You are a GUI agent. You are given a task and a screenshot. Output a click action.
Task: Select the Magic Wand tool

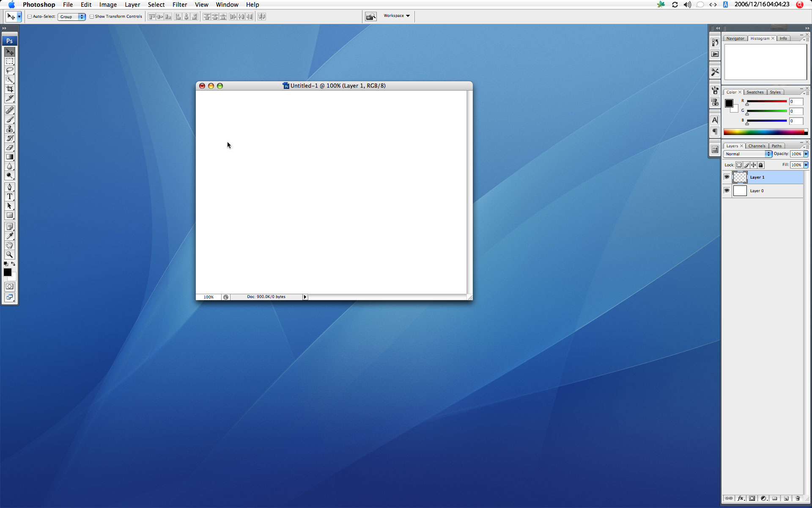(10, 80)
